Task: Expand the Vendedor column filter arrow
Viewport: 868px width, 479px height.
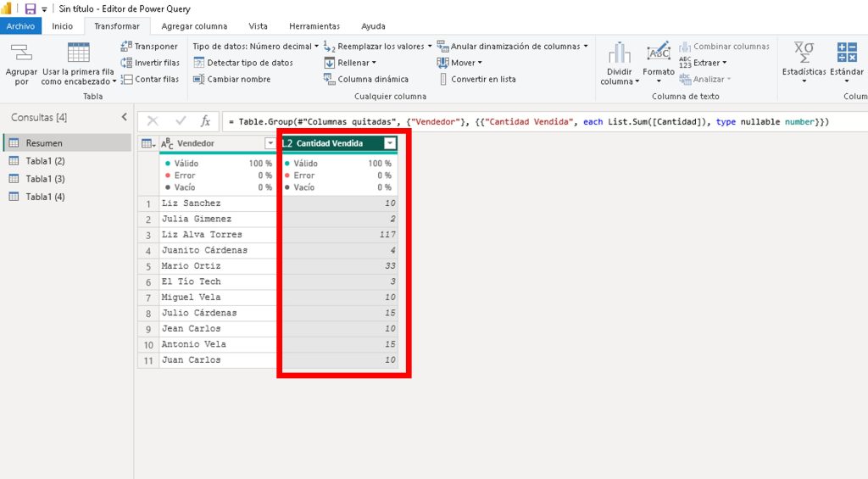Action: point(270,144)
